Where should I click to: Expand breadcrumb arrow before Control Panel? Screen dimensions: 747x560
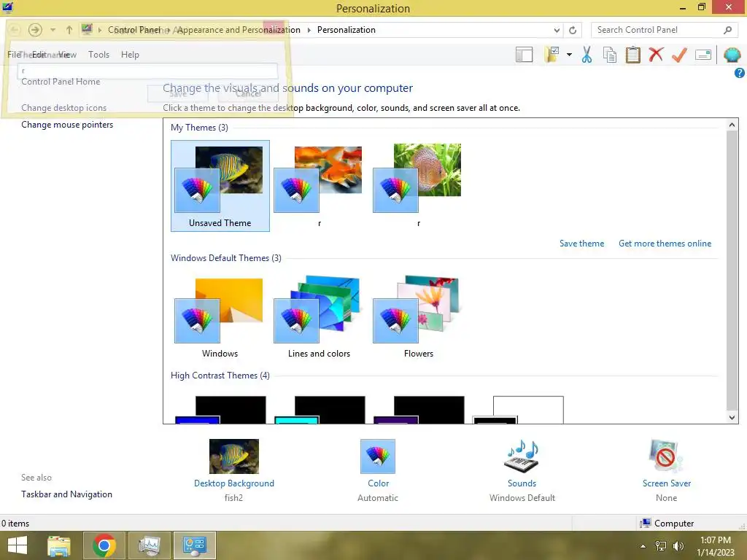tap(99, 30)
